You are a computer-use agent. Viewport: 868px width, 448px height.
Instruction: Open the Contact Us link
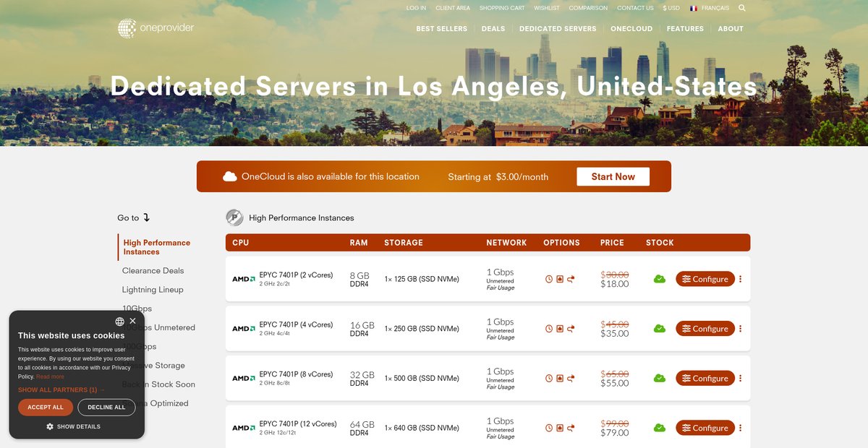pyautogui.click(x=635, y=8)
